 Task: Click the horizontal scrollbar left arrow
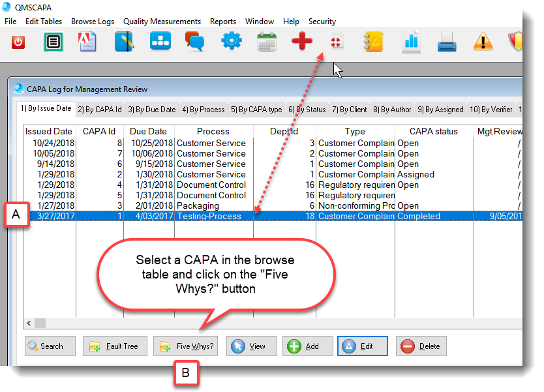click(x=29, y=324)
